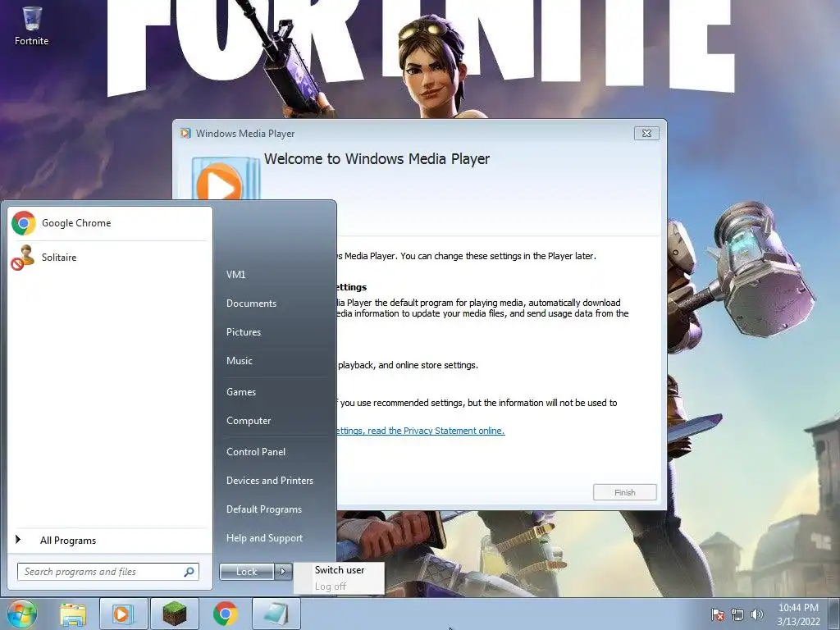This screenshot has height=630, width=840.
Task: Click the network icon in system tray
Action: click(x=737, y=614)
